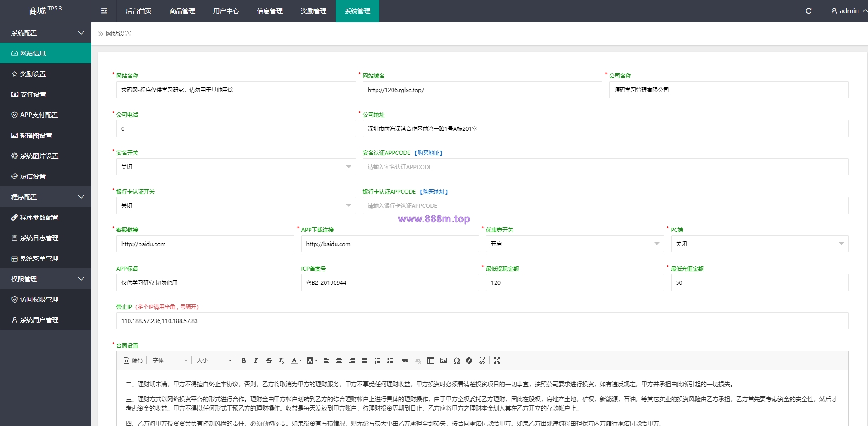This screenshot has height=426, width=868.
Task: Insert a numbered list in editor
Action: point(377,360)
